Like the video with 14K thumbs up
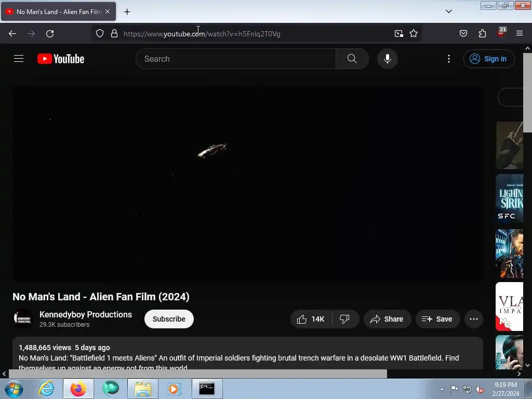532x399 pixels. pyautogui.click(x=311, y=319)
